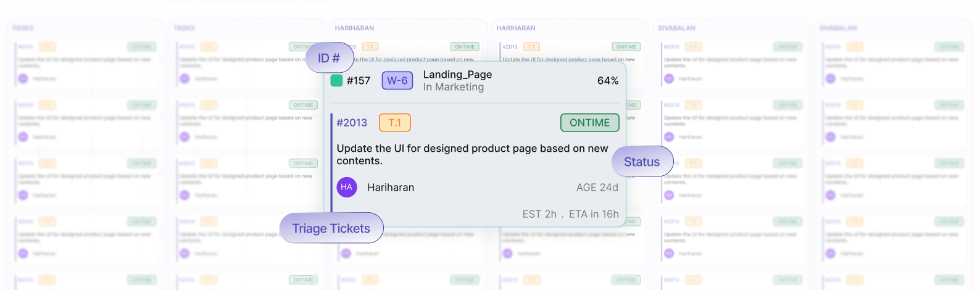Open ticket #2013 in the focused card
The height and width of the screenshot is (290, 980).
tap(352, 123)
